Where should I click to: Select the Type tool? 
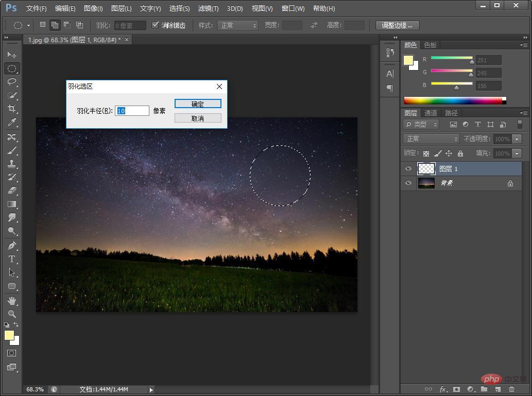pos(12,259)
